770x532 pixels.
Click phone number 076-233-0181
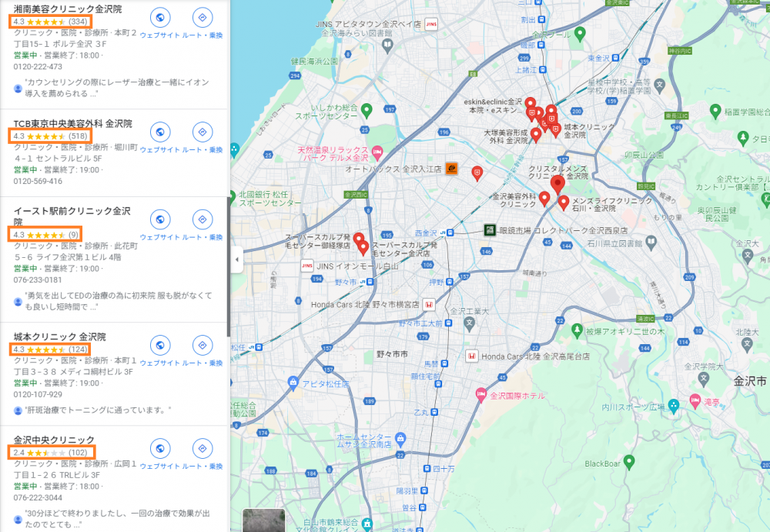click(x=38, y=279)
